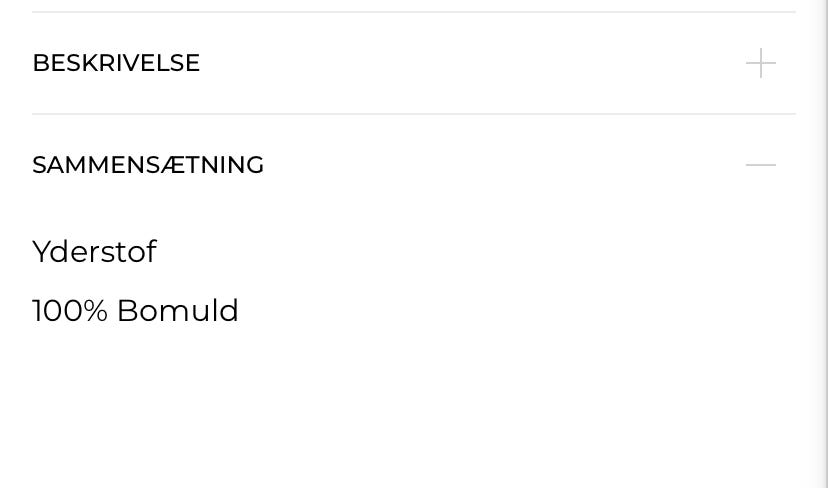Click the 100% percentage value

69,311
